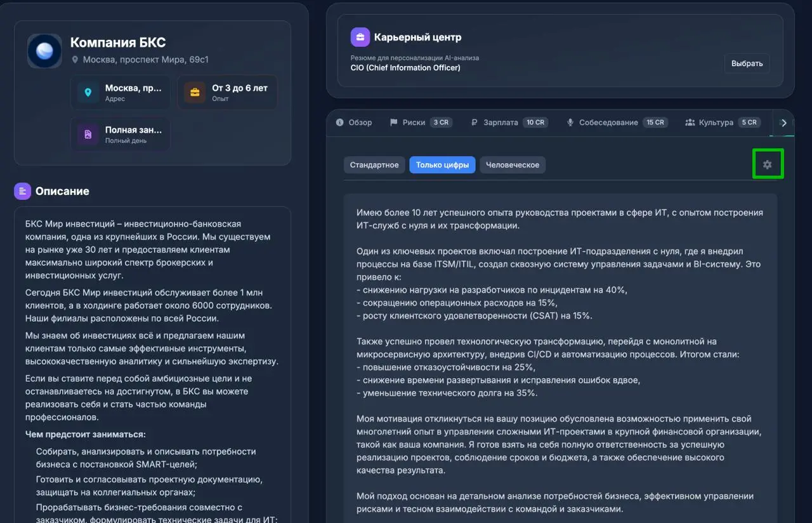Click the purple employment type document icon
The width and height of the screenshot is (812, 523).
[88, 135]
